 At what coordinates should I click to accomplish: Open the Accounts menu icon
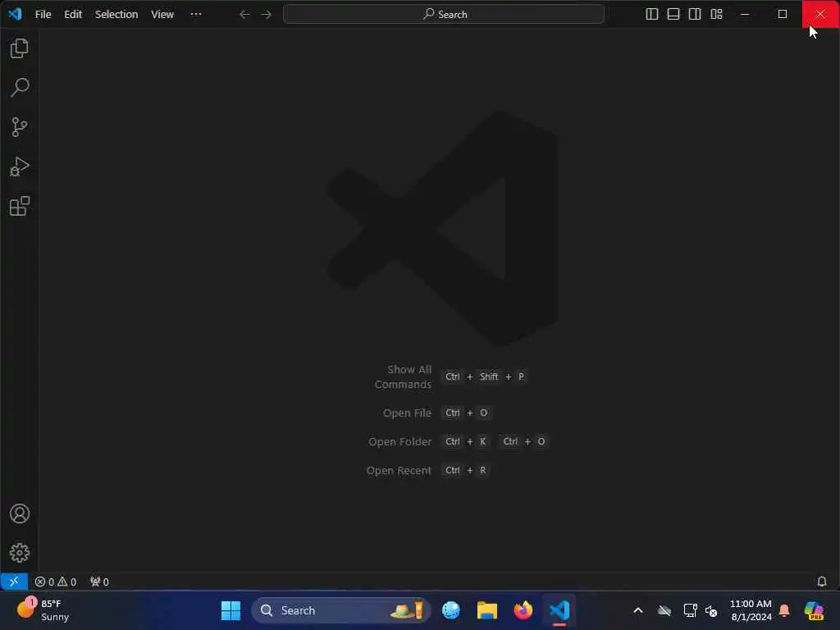(x=20, y=514)
